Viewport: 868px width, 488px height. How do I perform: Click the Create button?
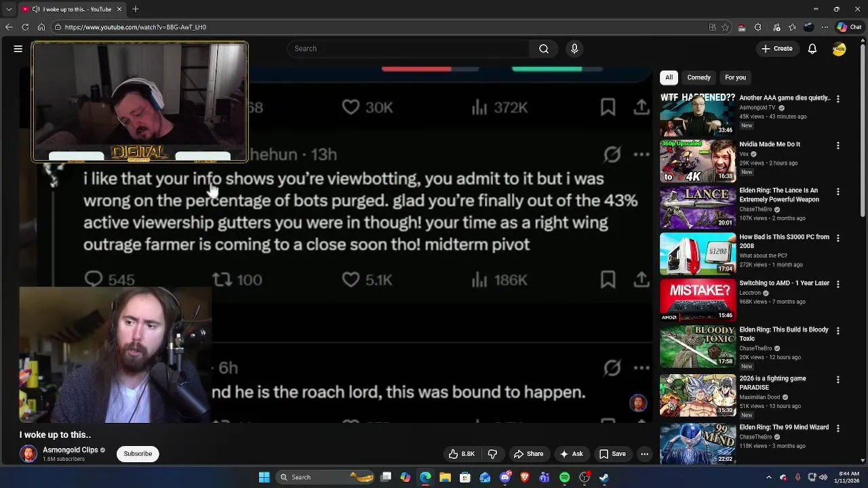776,49
